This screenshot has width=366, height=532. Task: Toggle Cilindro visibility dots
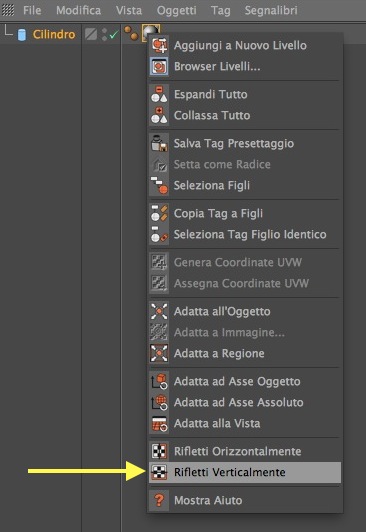[x=104, y=35]
